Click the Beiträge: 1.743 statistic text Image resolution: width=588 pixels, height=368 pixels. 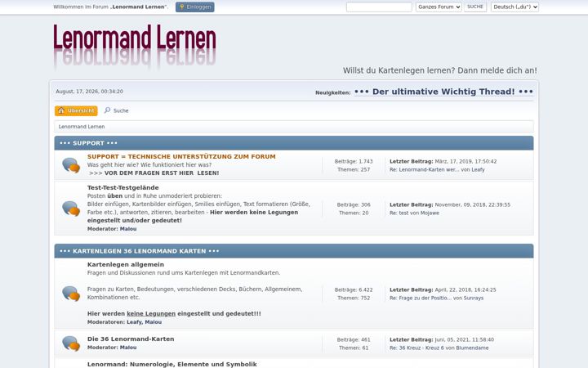coord(354,161)
